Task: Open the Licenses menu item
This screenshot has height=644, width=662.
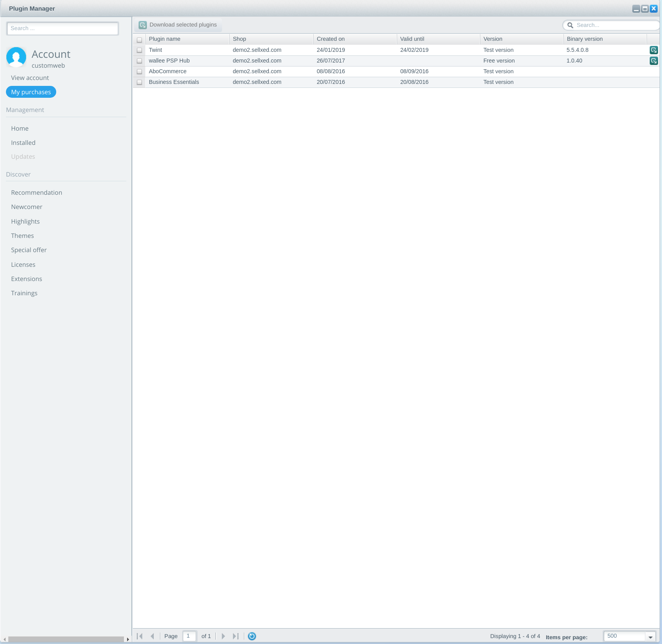Action: pyautogui.click(x=23, y=264)
